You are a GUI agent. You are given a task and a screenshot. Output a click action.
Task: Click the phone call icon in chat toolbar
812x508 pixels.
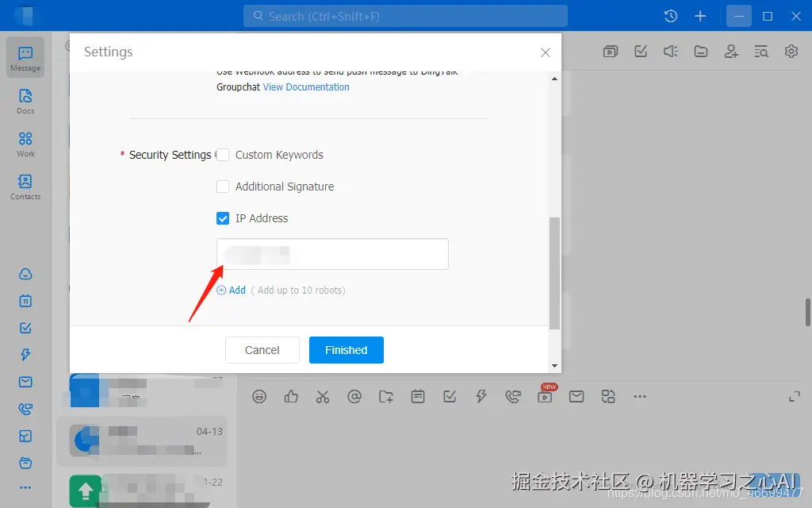pyautogui.click(x=513, y=397)
